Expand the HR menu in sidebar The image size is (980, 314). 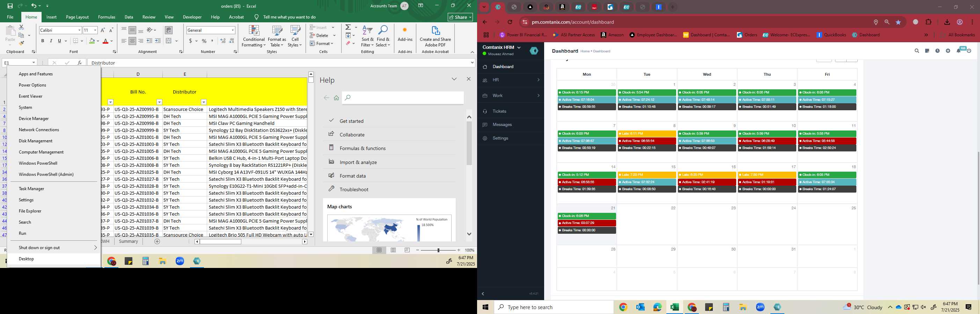tap(511, 80)
